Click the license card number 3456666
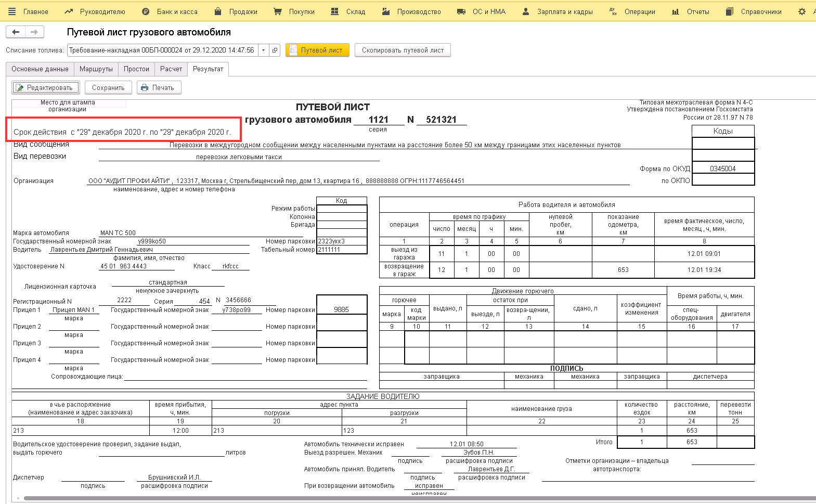The width and height of the screenshot is (816, 504). point(238,300)
